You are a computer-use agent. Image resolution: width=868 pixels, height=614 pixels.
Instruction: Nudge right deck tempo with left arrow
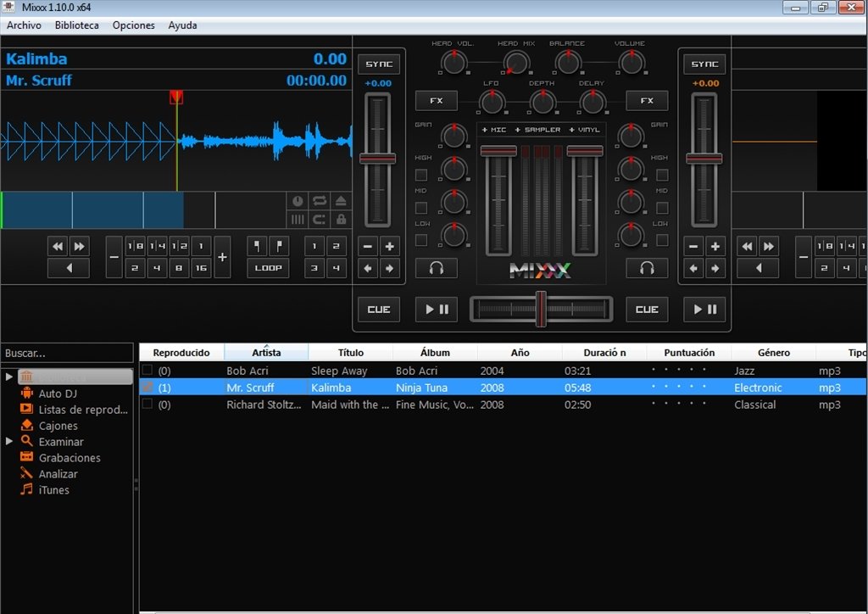click(693, 269)
